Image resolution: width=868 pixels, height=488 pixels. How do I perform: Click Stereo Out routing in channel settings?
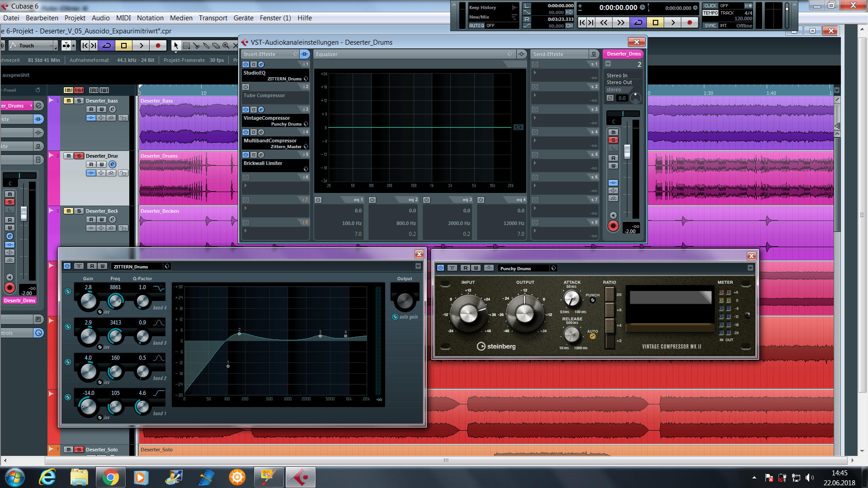[619, 82]
